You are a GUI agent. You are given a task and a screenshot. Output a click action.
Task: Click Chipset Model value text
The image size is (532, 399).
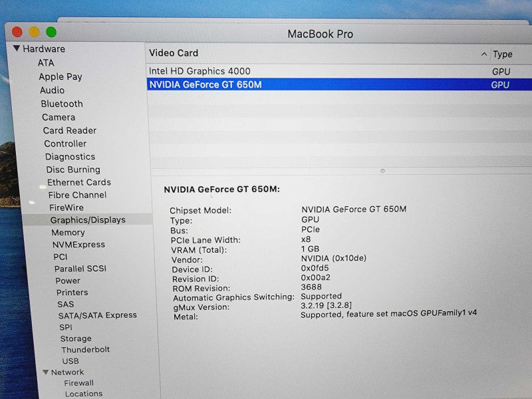coord(354,209)
